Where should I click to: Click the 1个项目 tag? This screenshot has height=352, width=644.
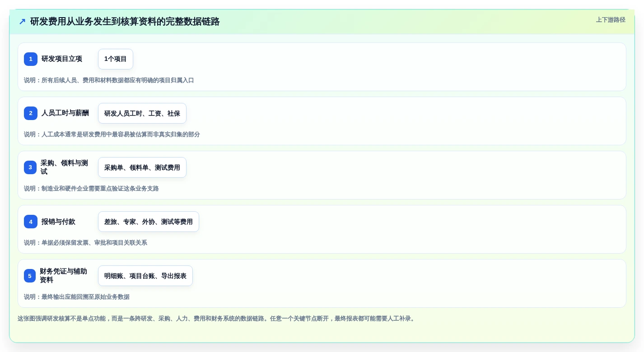pos(116,59)
